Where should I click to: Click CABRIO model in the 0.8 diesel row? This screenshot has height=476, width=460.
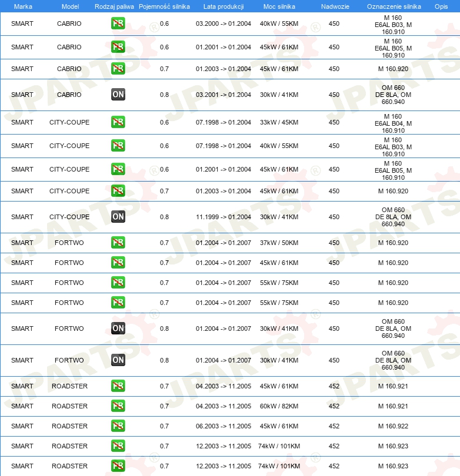click(x=69, y=95)
